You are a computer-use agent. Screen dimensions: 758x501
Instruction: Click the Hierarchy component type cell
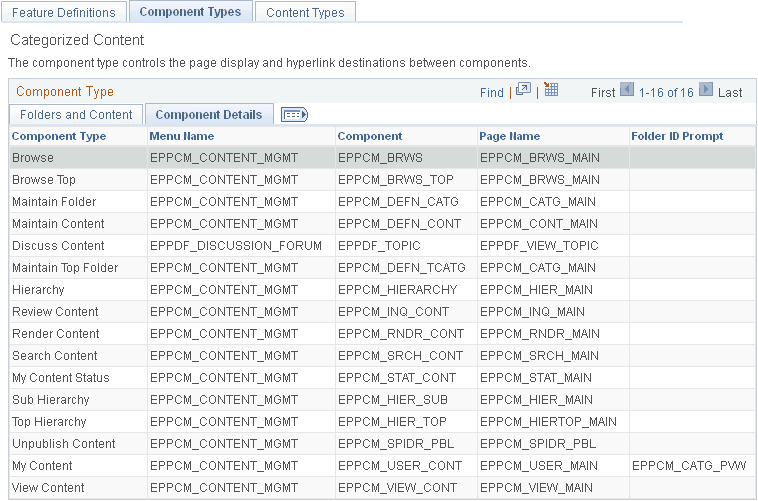[78, 290]
